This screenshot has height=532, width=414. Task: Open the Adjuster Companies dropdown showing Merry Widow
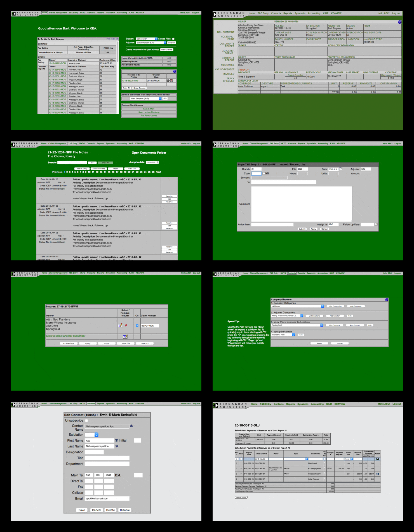point(287,316)
